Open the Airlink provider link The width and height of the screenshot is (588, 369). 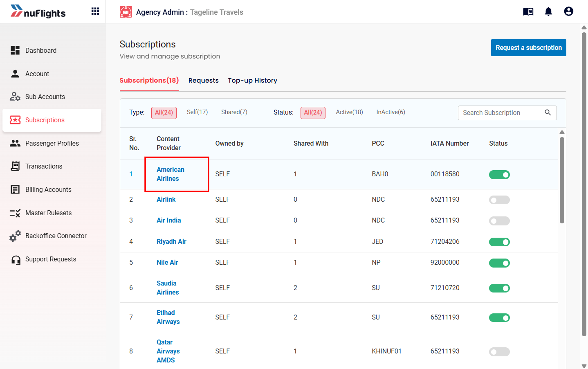pyautogui.click(x=166, y=199)
